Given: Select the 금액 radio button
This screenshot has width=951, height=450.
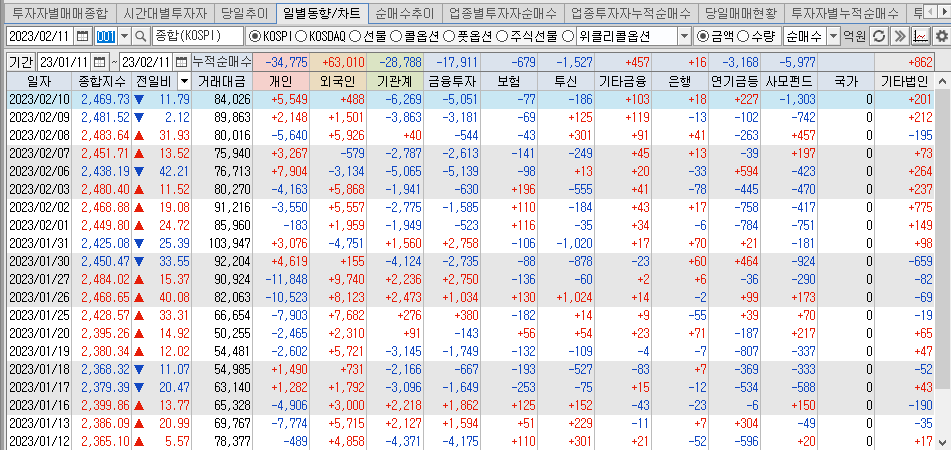Looking at the screenshot, I should 703,37.
